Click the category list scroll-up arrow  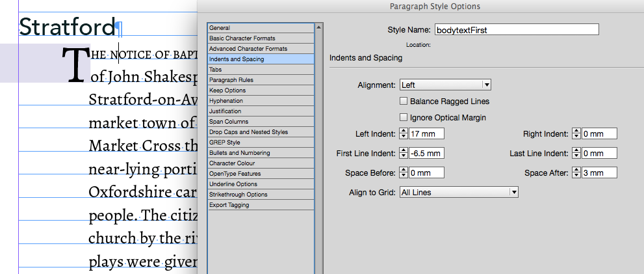(x=318, y=27)
